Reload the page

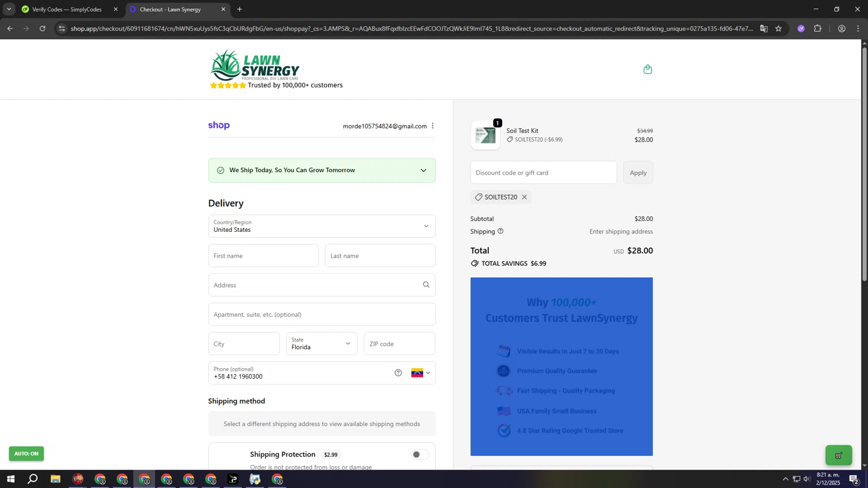coord(42,28)
